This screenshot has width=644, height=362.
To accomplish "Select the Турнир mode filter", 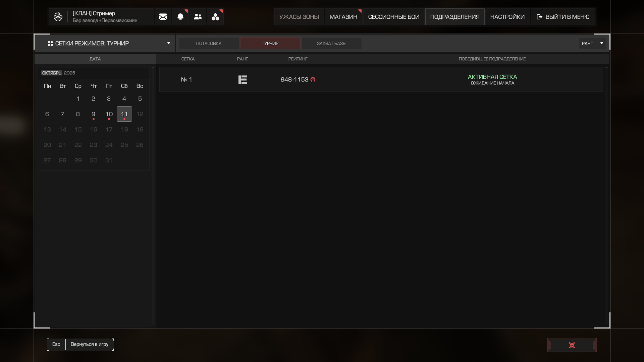I will pos(270,44).
